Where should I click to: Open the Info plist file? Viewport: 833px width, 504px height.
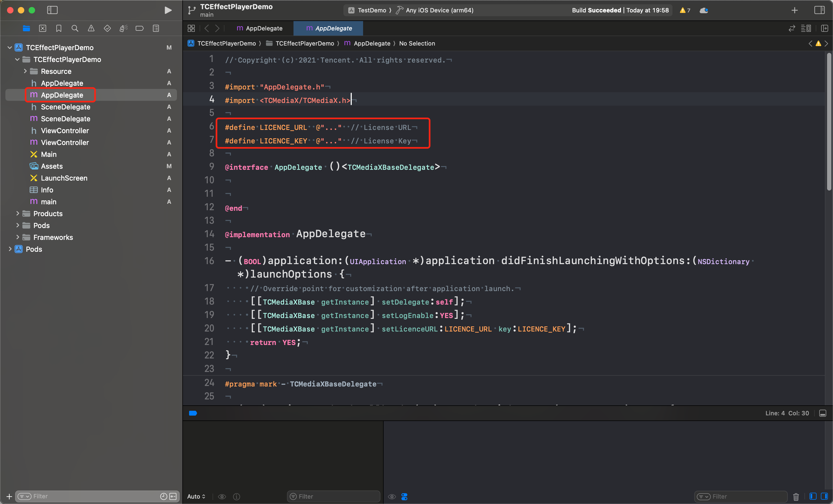coord(91,190)
